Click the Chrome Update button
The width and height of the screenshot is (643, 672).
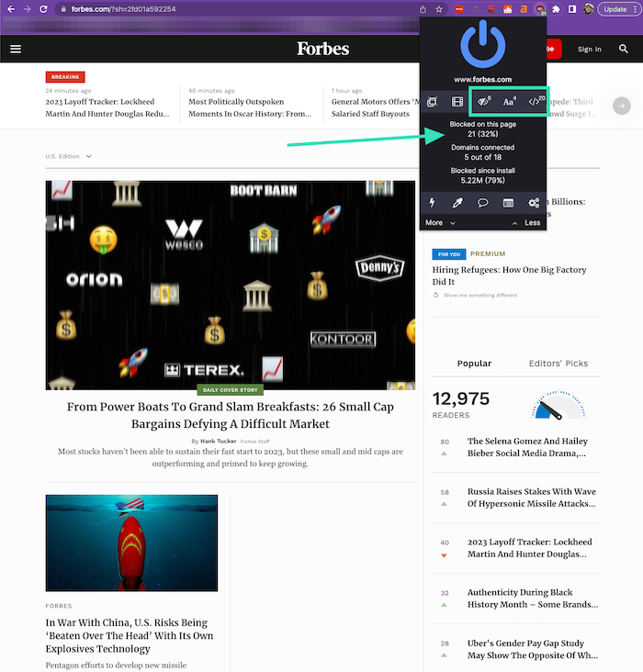pyautogui.click(x=618, y=9)
